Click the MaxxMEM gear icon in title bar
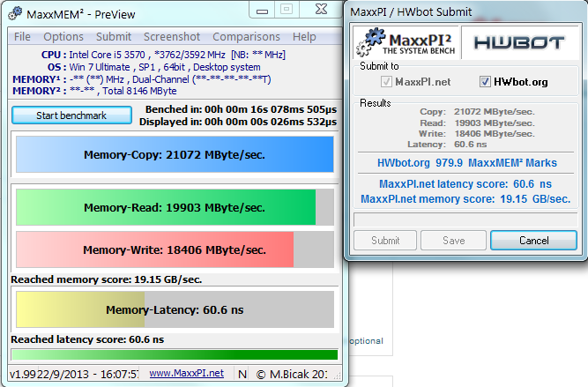Image resolution: width=588 pixels, height=387 pixels. coord(15,13)
